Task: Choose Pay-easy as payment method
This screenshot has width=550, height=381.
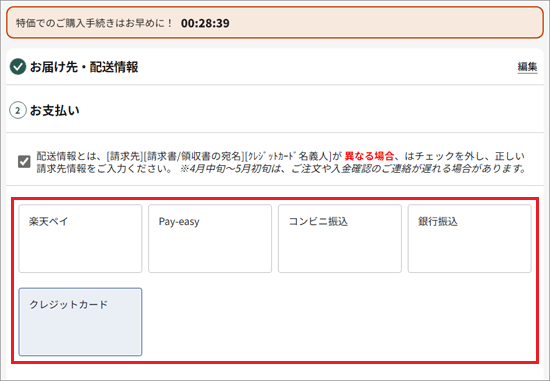Action: (210, 239)
